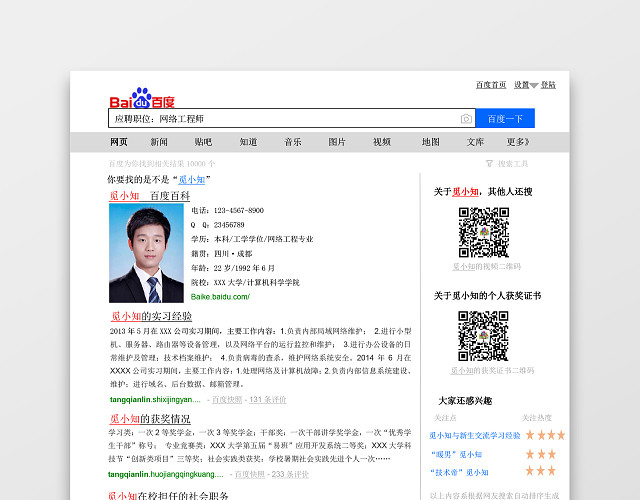The image size is (640, 500).
Task: Click the "暖男" 觅小知 link
Action: pos(456,454)
